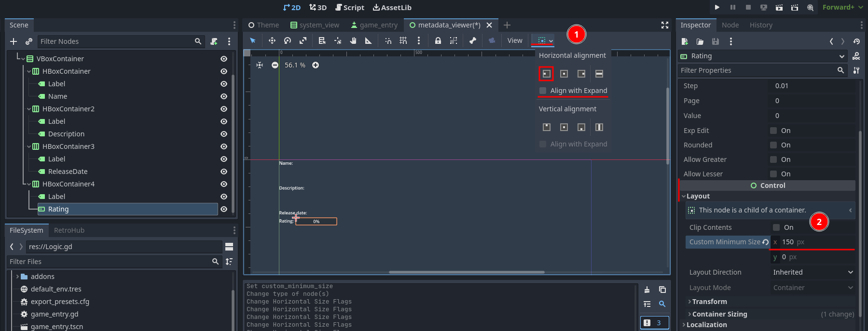Activate the Move Mode tool
Image resolution: width=868 pixels, height=331 pixels.
pyautogui.click(x=272, y=40)
